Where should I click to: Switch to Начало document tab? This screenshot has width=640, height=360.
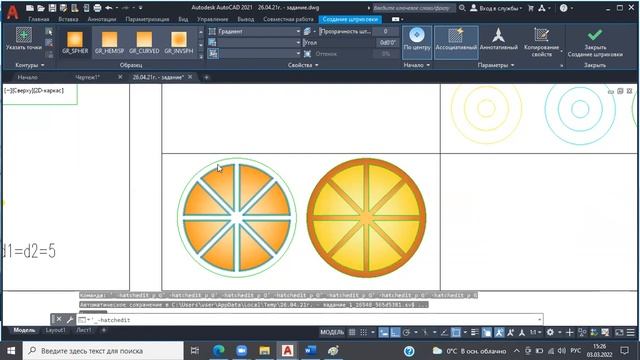point(28,77)
